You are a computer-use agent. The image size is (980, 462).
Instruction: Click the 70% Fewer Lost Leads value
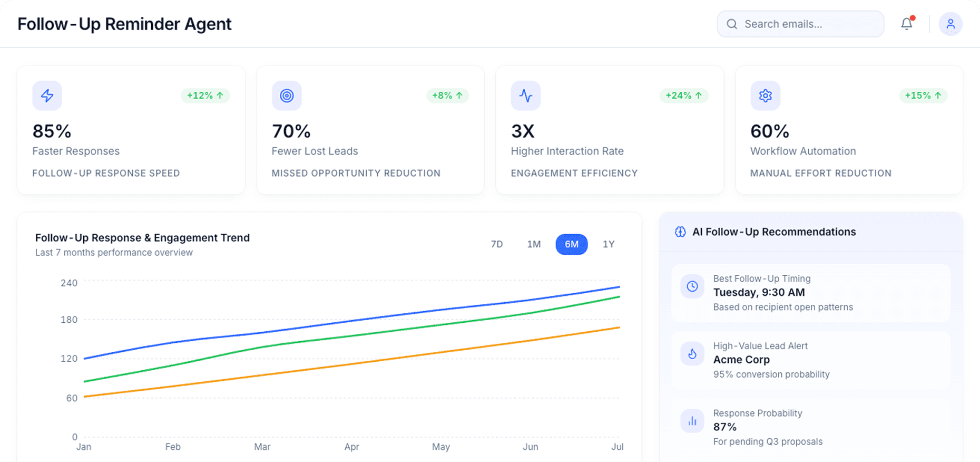291,131
